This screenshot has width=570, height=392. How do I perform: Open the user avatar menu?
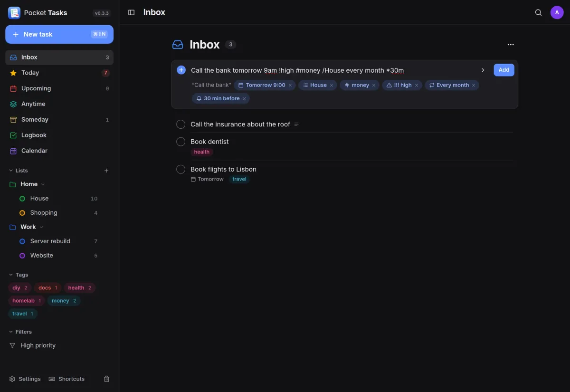[557, 12]
